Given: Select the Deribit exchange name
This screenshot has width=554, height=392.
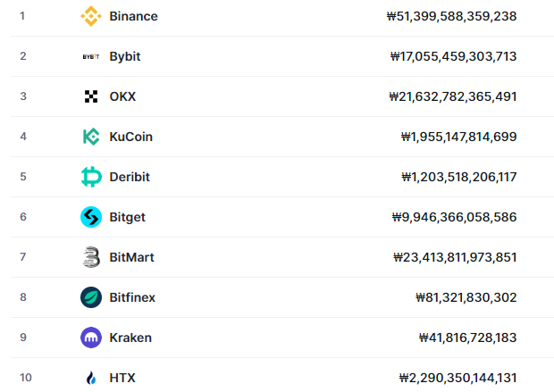Looking at the screenshot, I should pyautogui.click(x=130, y=177).
